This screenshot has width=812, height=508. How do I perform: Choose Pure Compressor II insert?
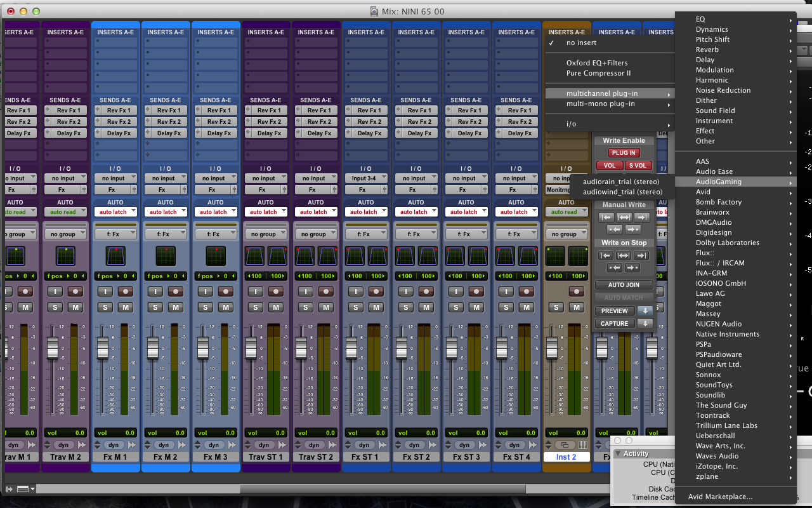599,73
